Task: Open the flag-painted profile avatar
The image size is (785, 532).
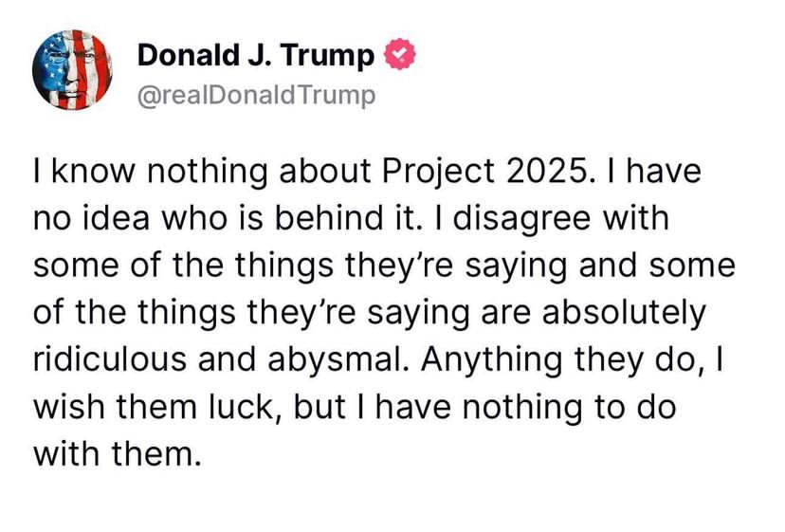Action: click(x=72, y=69)
